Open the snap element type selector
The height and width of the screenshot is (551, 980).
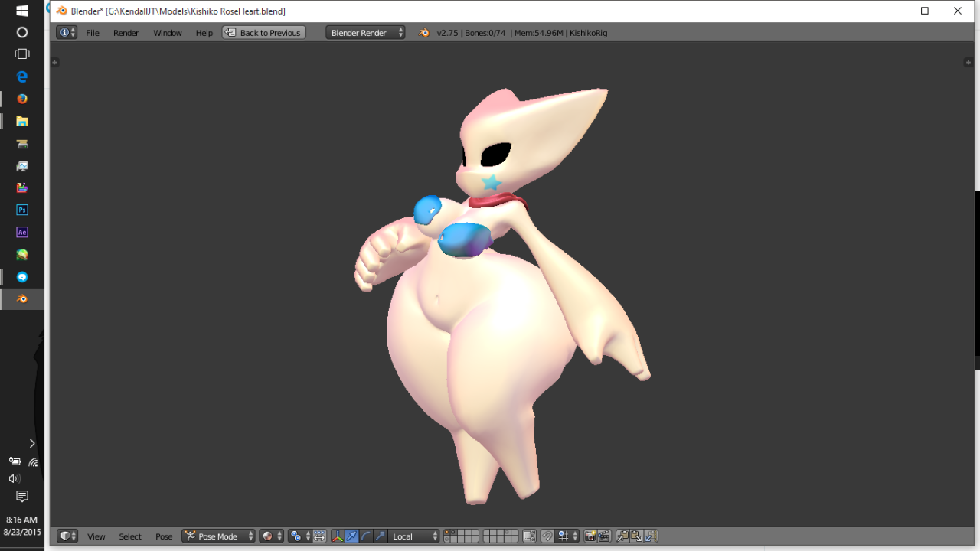click(567, 536)
